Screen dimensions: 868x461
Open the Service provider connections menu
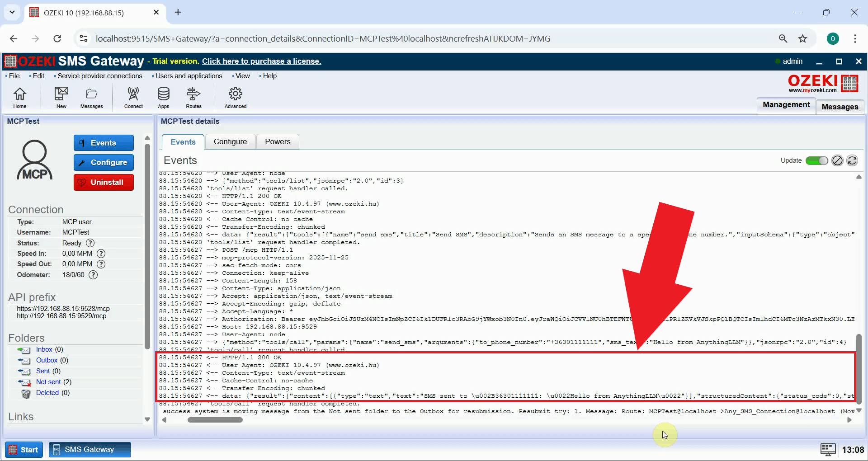(99, 76)
